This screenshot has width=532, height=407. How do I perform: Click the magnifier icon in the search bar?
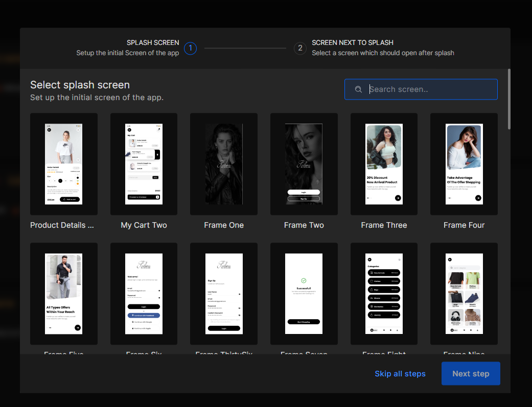[358, 89]
